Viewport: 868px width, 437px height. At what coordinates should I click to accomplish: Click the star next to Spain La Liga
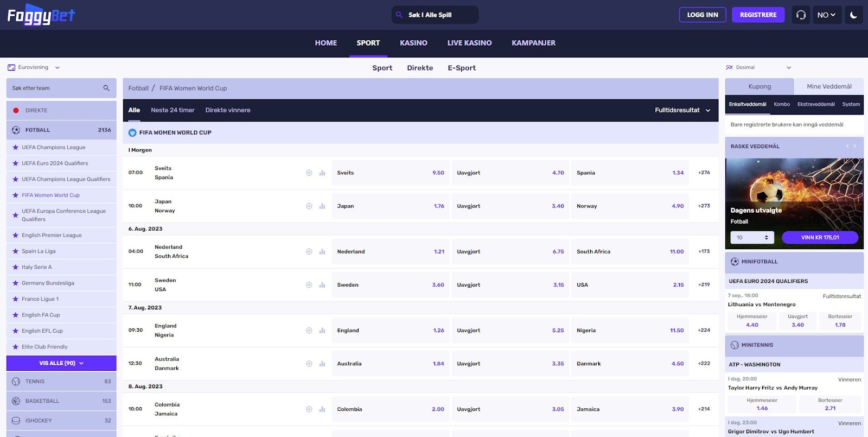[15, 251]
